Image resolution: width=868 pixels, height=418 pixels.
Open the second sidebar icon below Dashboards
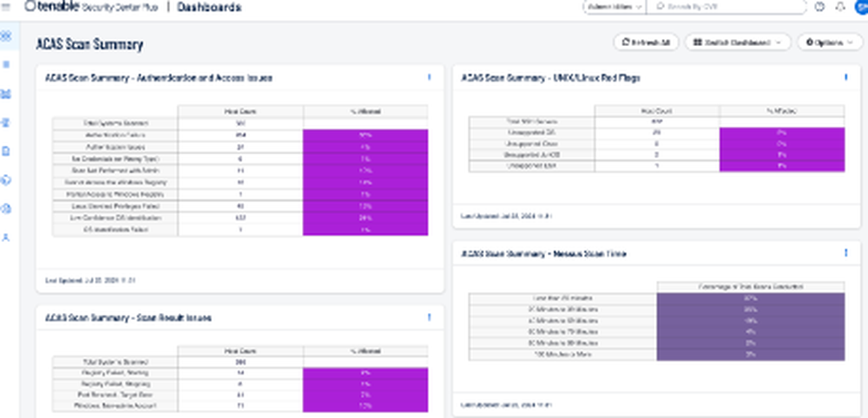coord(7,65)
